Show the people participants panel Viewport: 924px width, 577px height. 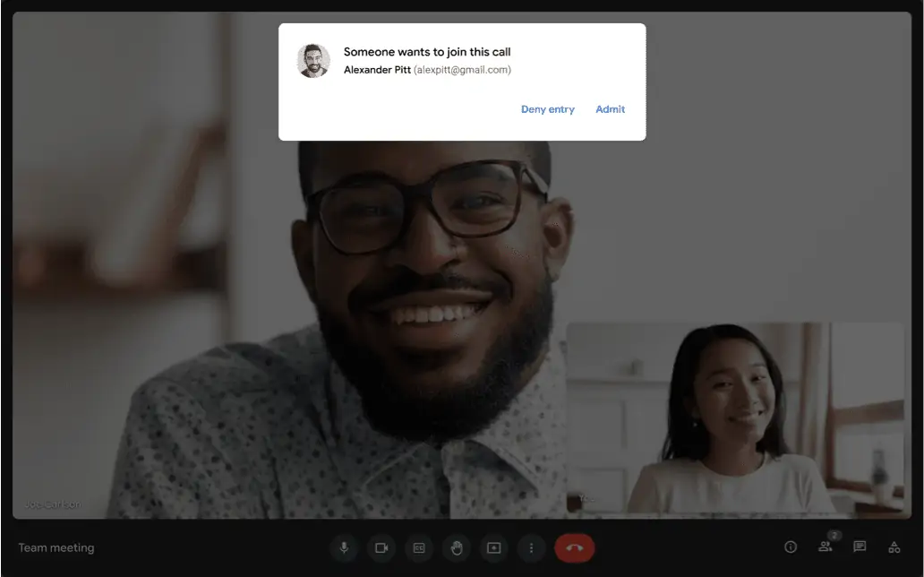825,547
